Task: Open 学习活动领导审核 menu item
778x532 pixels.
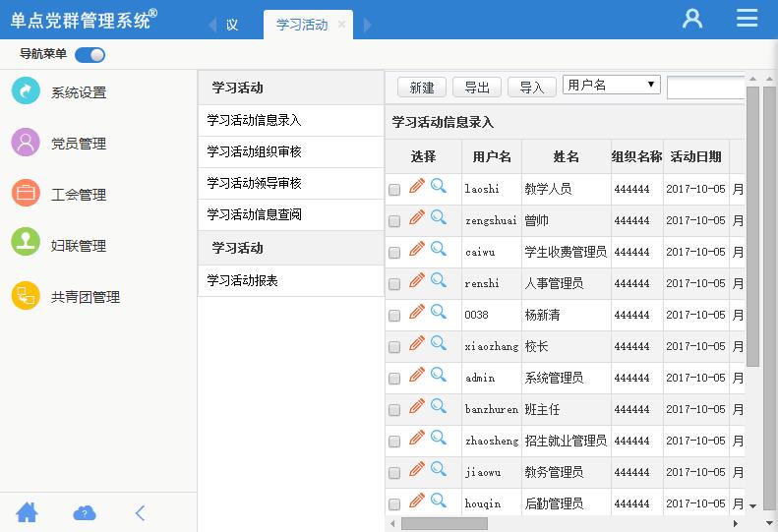Action: pyautogui.click(x=291, y=184)
